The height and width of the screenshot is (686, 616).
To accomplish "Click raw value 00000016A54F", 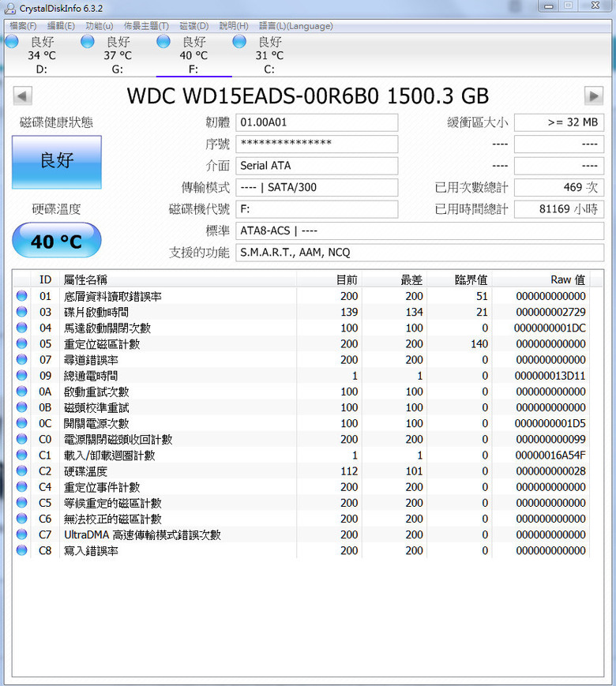I will 550,455.
